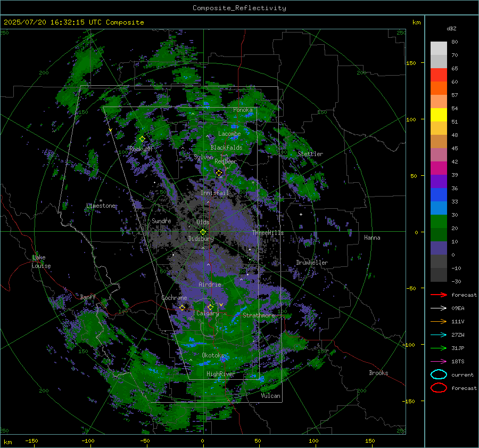Click the red forecast arrow in legend

439,295
